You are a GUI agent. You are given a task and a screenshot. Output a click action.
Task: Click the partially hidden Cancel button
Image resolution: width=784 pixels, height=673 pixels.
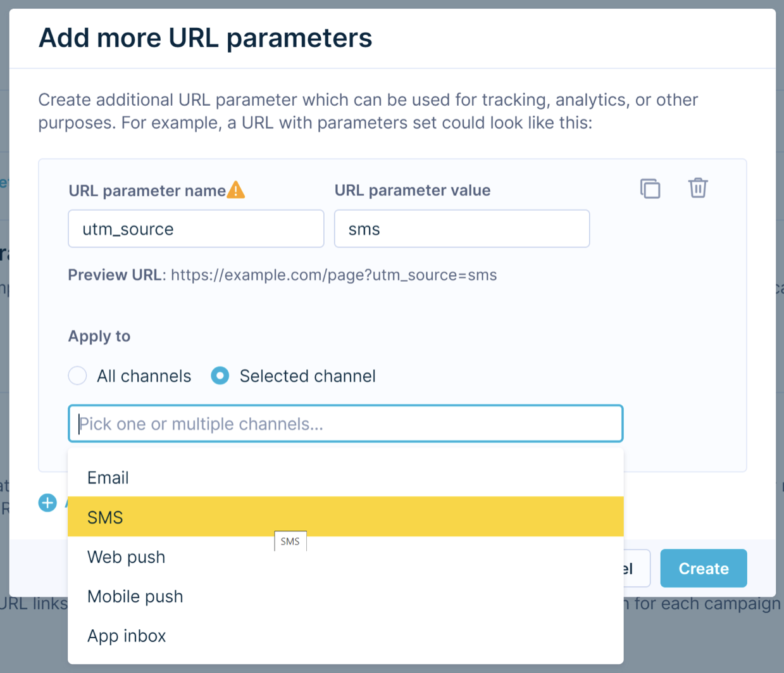[x=636, y=568]
